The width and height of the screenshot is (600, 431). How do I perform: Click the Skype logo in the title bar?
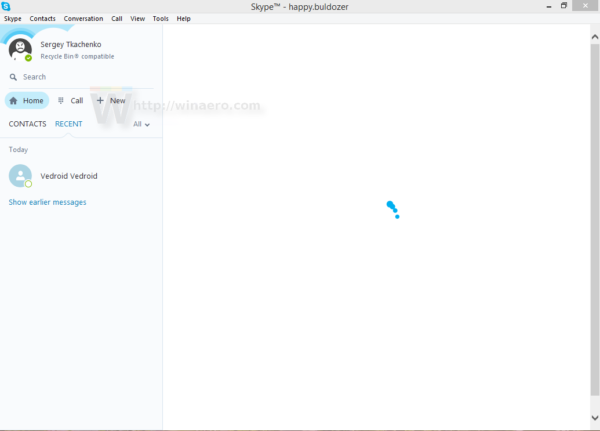[x=6, y=6]
